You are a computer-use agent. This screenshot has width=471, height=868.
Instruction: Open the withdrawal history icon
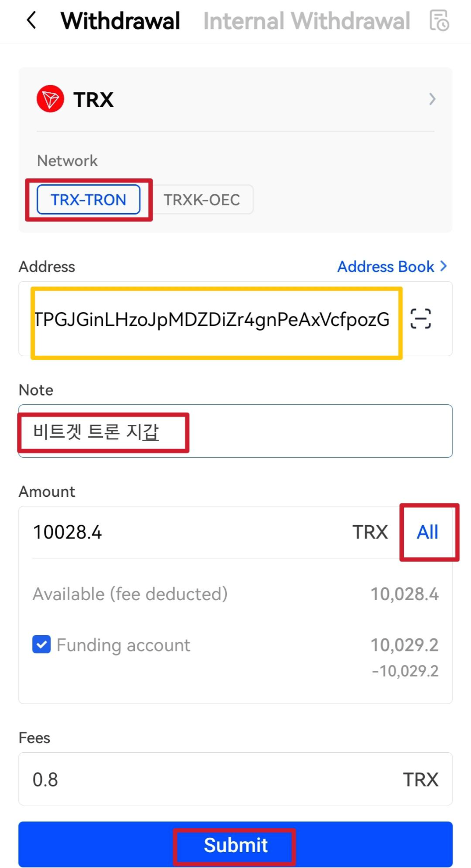[439, 21]
